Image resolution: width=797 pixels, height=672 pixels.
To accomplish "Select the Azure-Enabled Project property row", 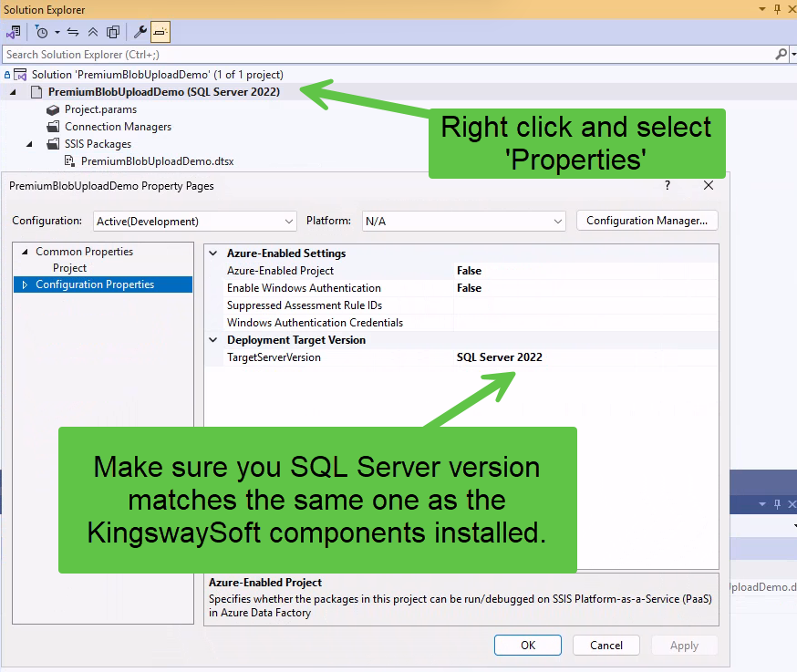I will click(x=461, y=271).
